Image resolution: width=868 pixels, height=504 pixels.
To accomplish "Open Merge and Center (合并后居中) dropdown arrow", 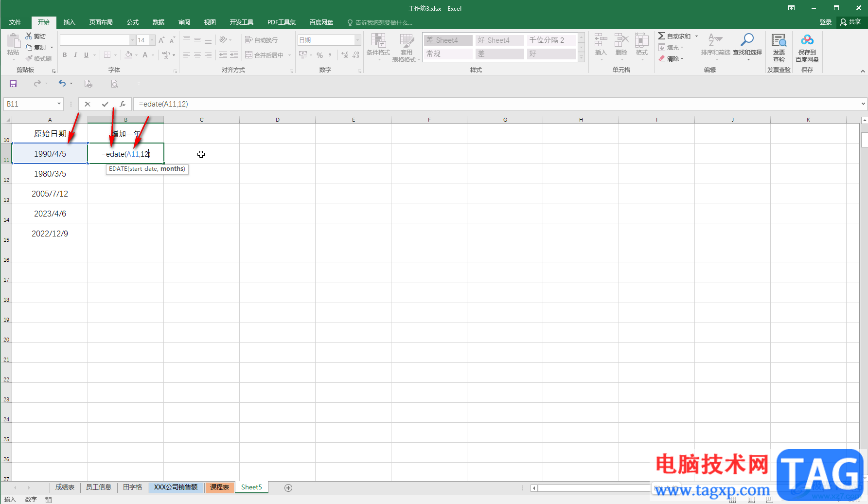I will [289, 55].
